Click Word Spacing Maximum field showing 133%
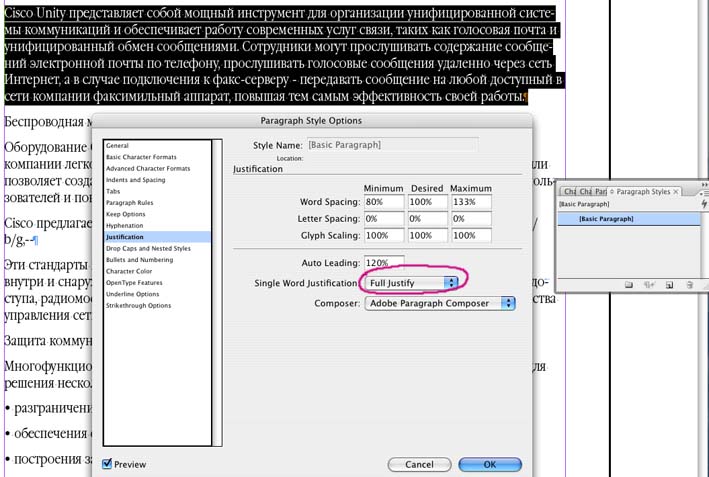The width and height of the screenshot is (709, 477). [471, 202]
